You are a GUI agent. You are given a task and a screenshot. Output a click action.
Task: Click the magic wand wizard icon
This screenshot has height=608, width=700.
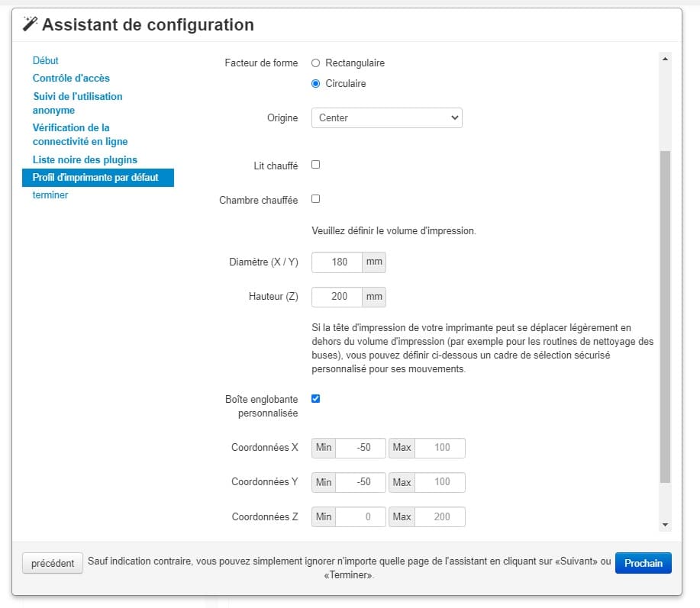tap(30, 24)
